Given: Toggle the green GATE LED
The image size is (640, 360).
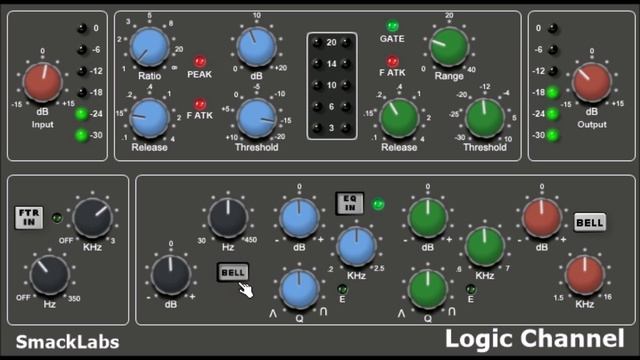Looking at the screenshot, I should coord(392,26).
